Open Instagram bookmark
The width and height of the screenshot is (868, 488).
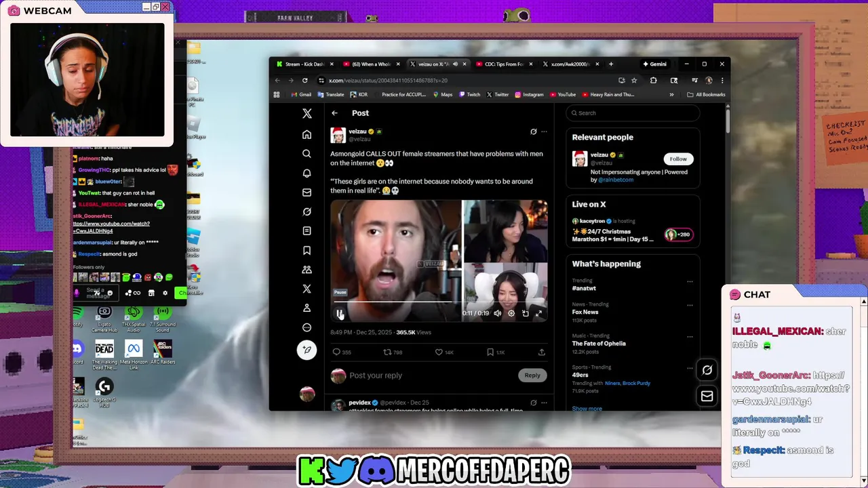pos(529,95)
